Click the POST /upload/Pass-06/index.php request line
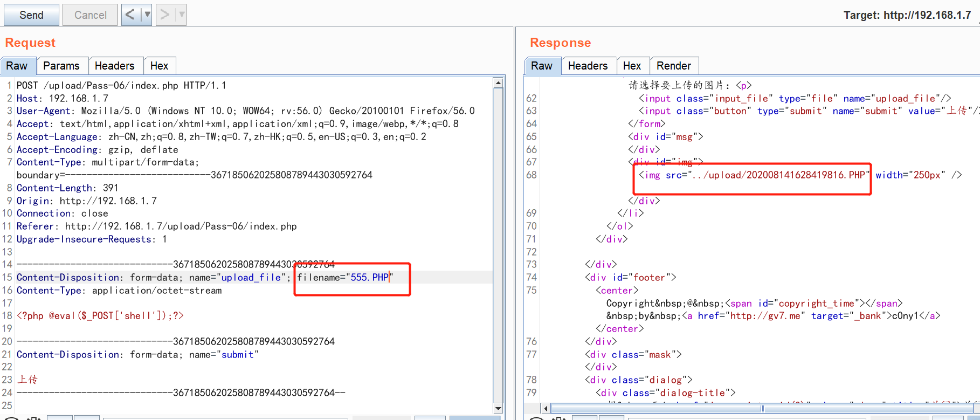The width and height of the screenshot is (980, 420). 121,85
